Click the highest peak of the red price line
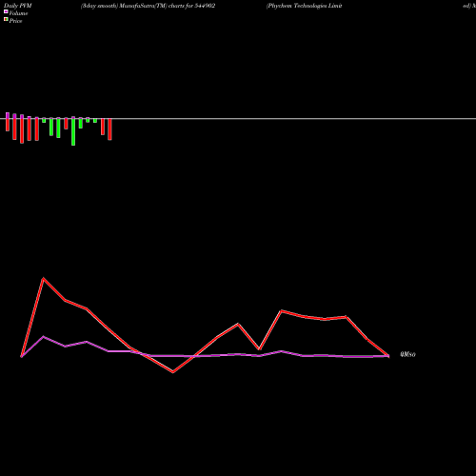Screen dimensions: 476x476 point(44,279)
